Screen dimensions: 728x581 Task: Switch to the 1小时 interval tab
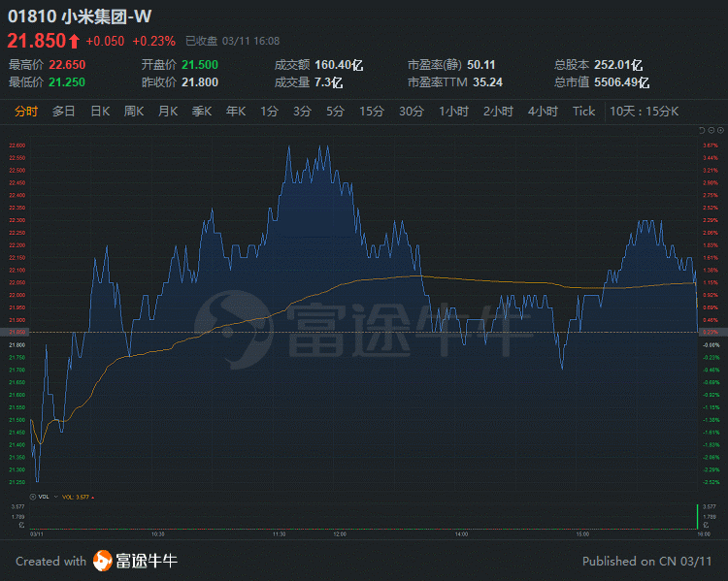point(453,112)
